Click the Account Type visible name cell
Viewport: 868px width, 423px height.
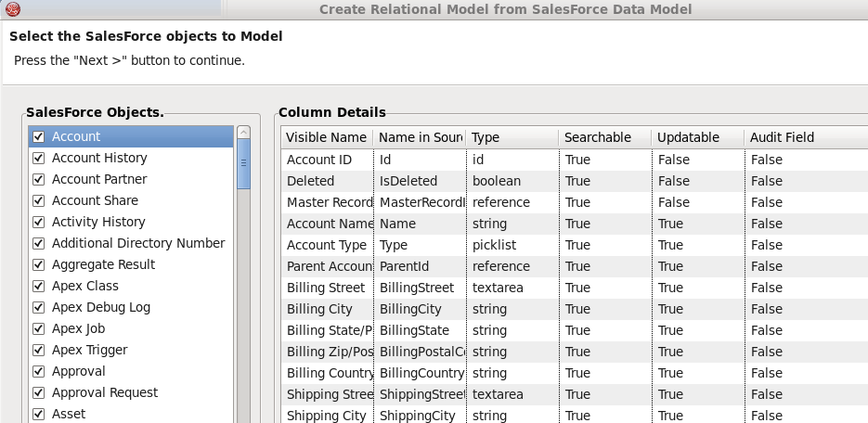(328, 245)
